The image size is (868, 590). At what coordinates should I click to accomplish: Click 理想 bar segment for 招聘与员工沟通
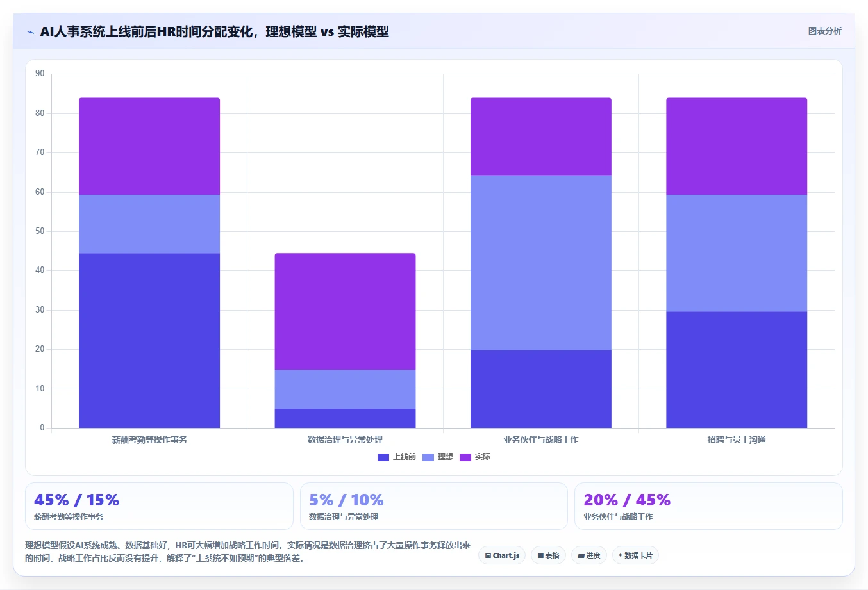point(737,253)
